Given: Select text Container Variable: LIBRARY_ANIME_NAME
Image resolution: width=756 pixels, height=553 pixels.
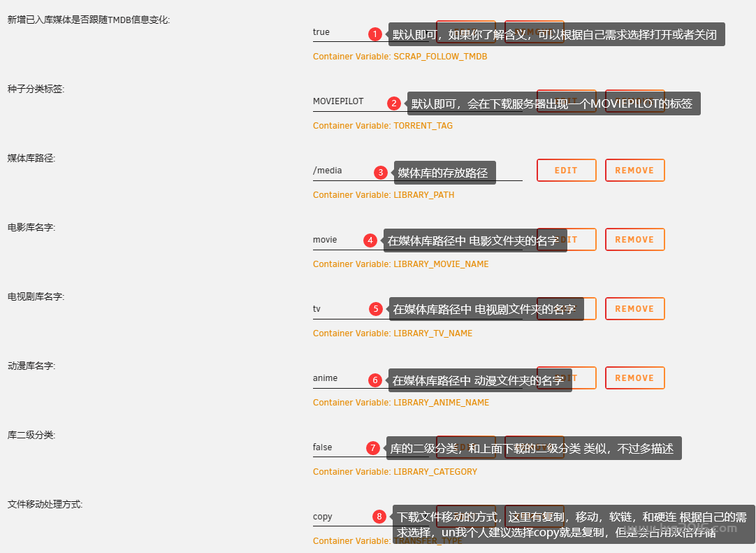Looking at the screenshot, I should 401,403.
